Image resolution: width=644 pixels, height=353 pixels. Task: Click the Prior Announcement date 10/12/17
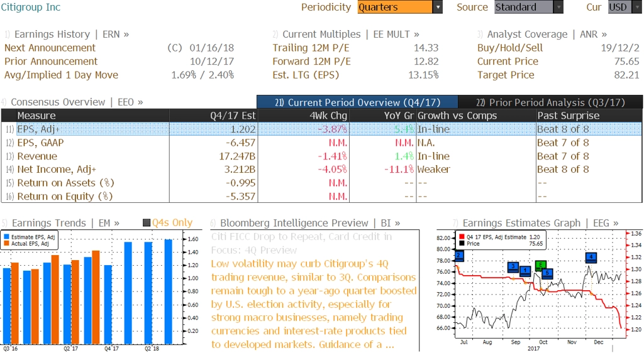[211, 62]
